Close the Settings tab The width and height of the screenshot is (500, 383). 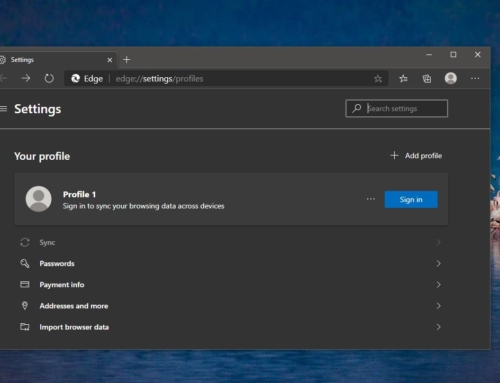[110, 60]
